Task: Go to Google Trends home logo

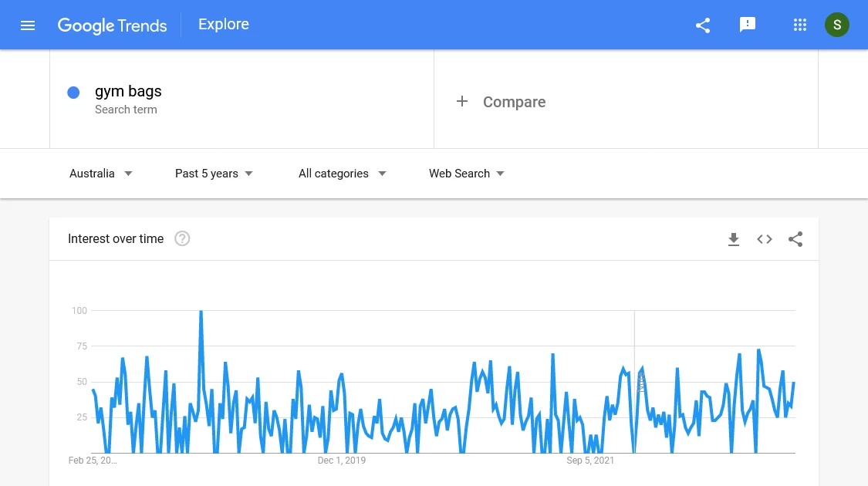Action: tap(112, 25)
